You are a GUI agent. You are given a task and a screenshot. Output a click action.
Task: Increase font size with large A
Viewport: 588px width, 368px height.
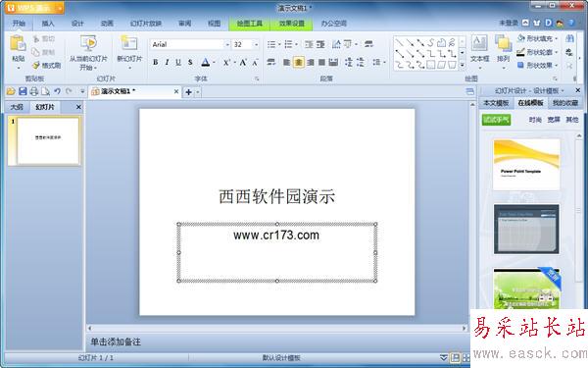[243, 63]
